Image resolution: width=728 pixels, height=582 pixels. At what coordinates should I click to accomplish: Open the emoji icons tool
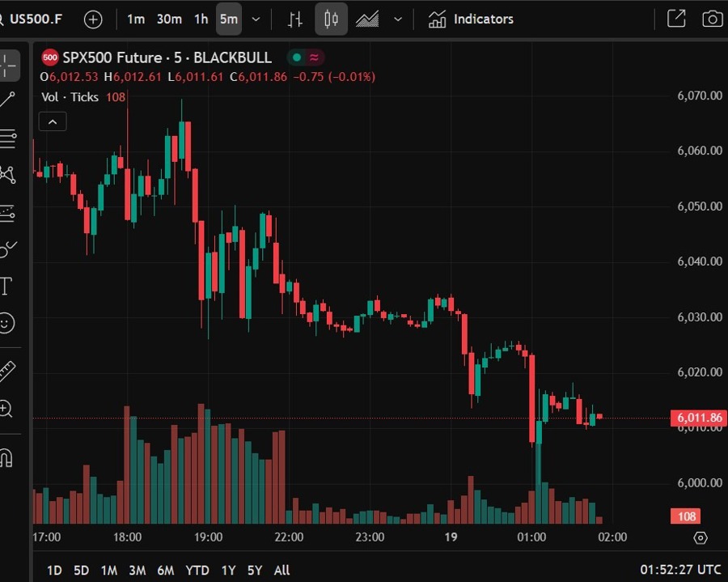(6, 324)
